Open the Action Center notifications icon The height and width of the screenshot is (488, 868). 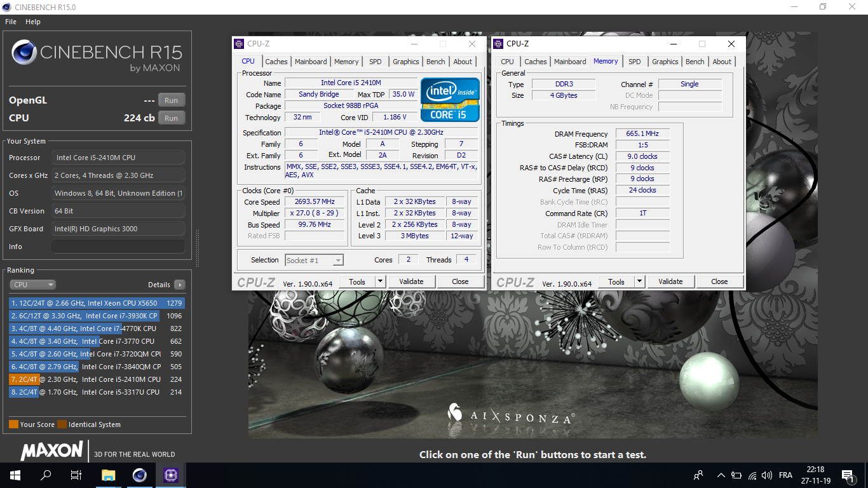tap(847, 475)
